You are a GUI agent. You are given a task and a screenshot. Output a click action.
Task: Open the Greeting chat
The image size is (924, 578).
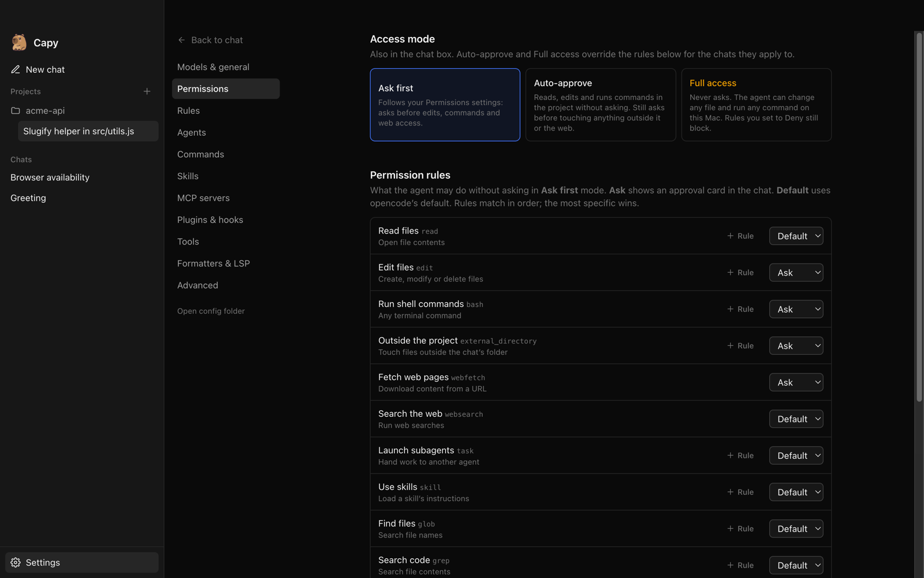82,198
